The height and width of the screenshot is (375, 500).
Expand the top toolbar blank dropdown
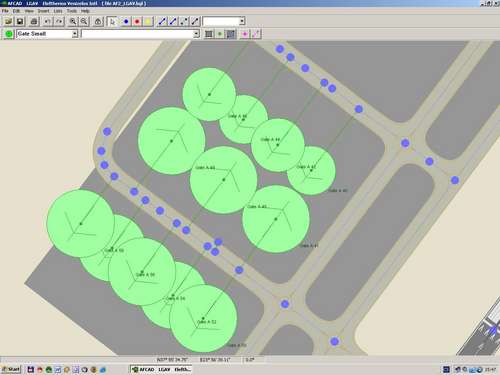point(242,21)
